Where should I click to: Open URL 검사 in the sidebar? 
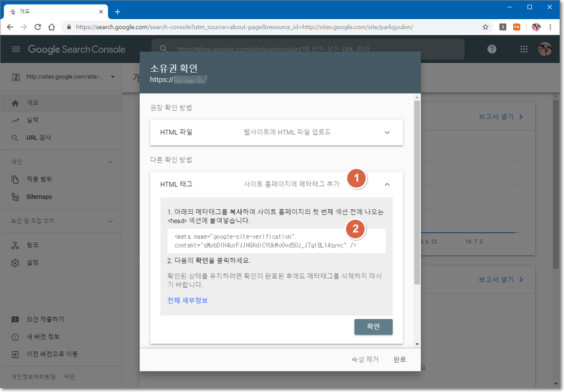point(61,138)
